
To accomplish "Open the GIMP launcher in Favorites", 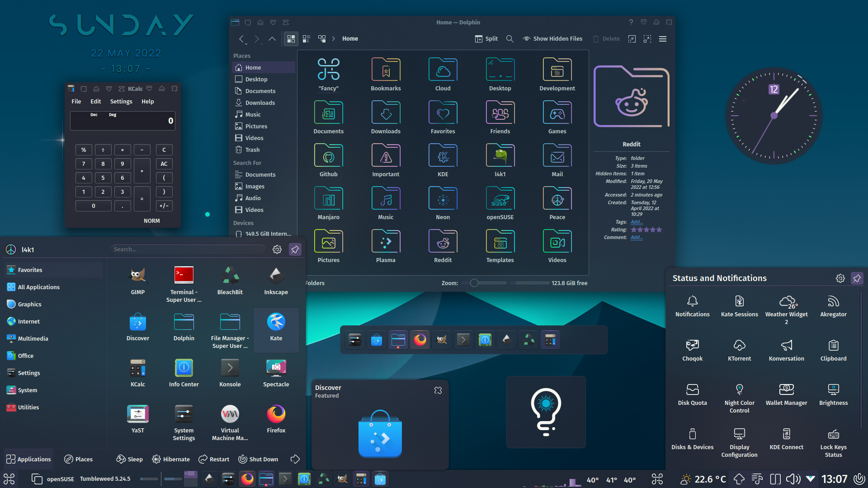I will (137, 281).
